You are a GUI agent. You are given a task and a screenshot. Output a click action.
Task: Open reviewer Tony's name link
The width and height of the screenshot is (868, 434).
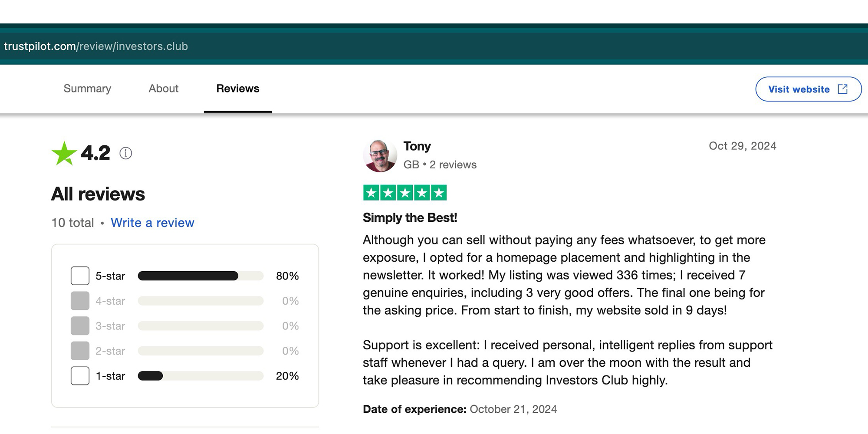pos(417,146)
